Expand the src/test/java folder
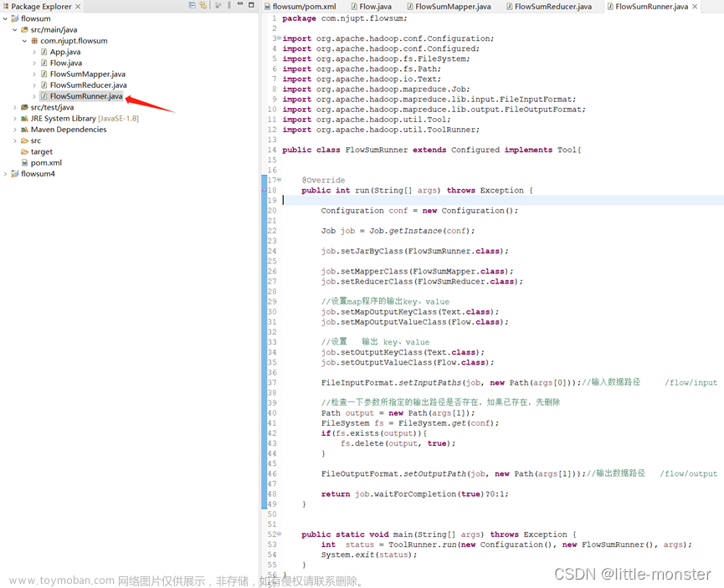 [x=15, y=107]
